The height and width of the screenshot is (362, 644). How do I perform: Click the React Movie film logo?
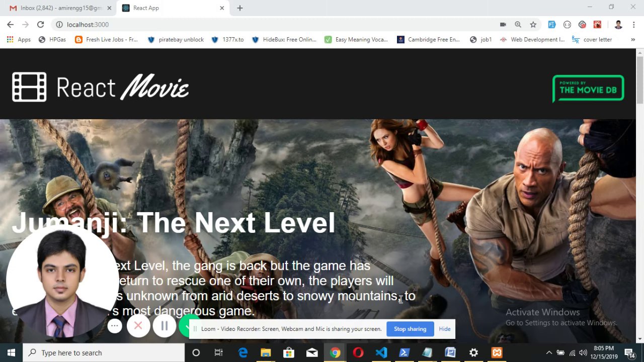coord(101,87)
